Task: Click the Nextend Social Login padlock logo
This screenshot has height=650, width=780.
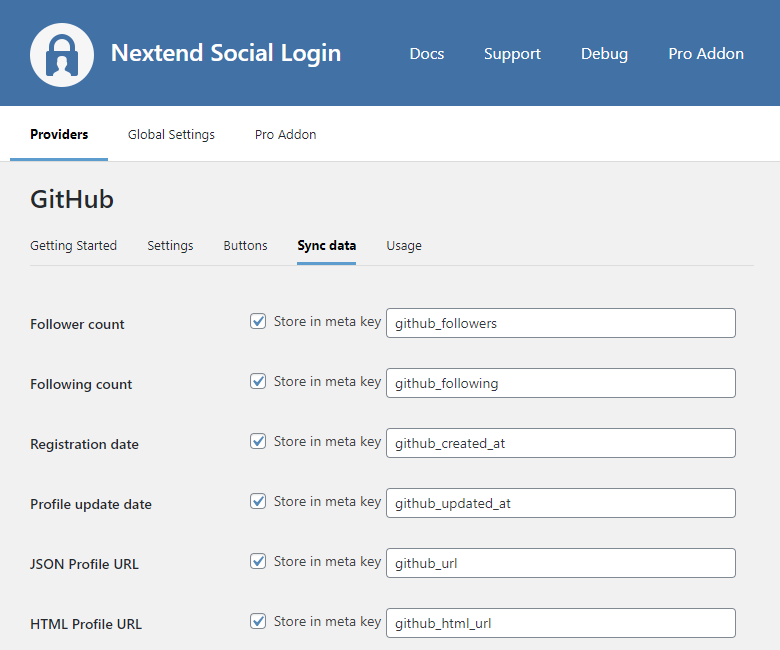Action: [62, 54]
